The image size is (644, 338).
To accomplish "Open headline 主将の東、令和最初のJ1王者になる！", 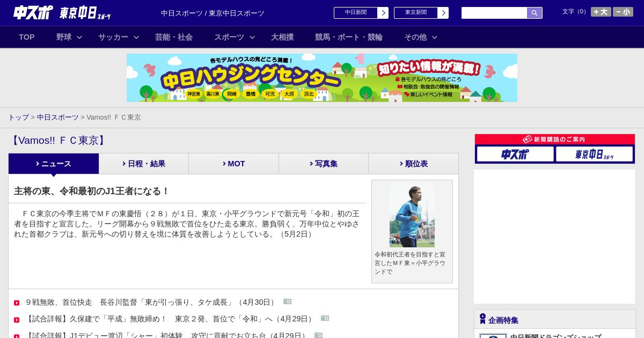I will [91, 191].
